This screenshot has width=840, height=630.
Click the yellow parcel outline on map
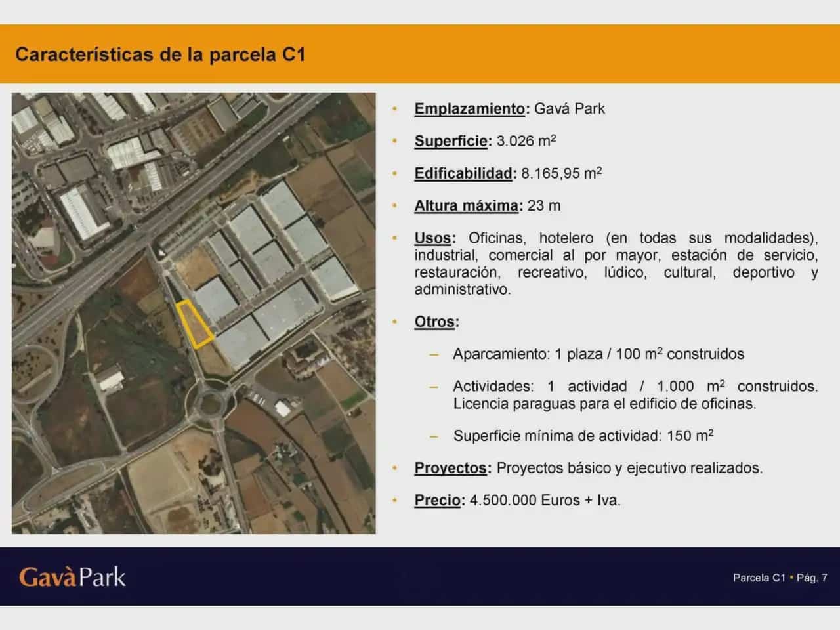point(195,324)
